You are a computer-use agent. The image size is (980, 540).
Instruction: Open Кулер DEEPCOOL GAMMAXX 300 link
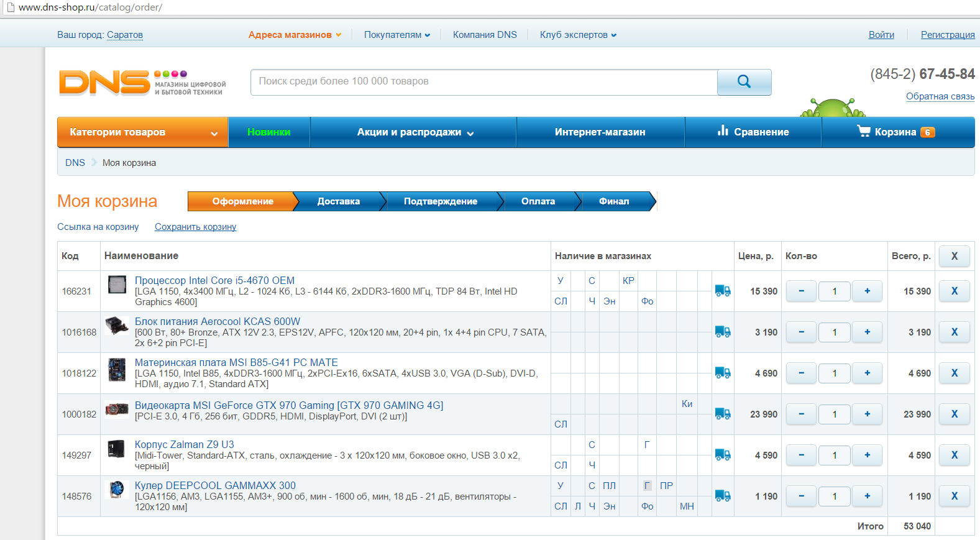(215, 486)
